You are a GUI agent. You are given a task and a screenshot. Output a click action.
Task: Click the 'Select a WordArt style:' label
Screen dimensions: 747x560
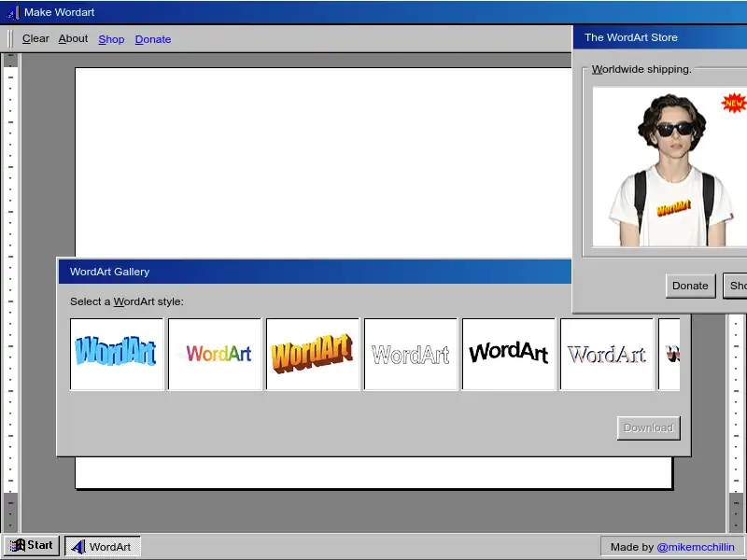tap(127, 301)
